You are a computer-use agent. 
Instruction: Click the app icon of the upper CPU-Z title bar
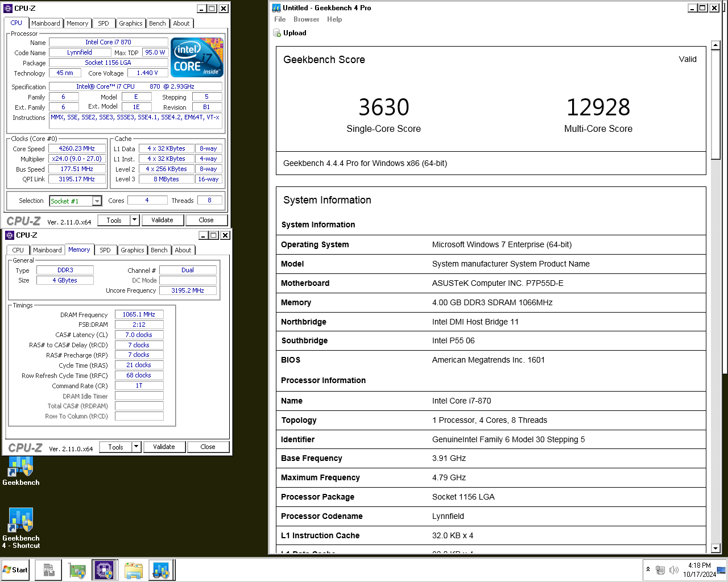[x=8, y=9]
